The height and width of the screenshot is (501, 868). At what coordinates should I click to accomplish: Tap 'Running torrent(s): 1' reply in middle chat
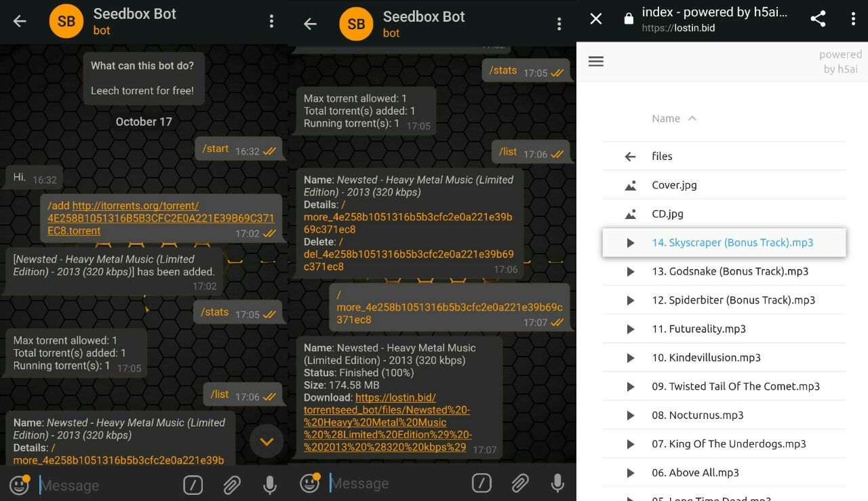click(351, 123)
